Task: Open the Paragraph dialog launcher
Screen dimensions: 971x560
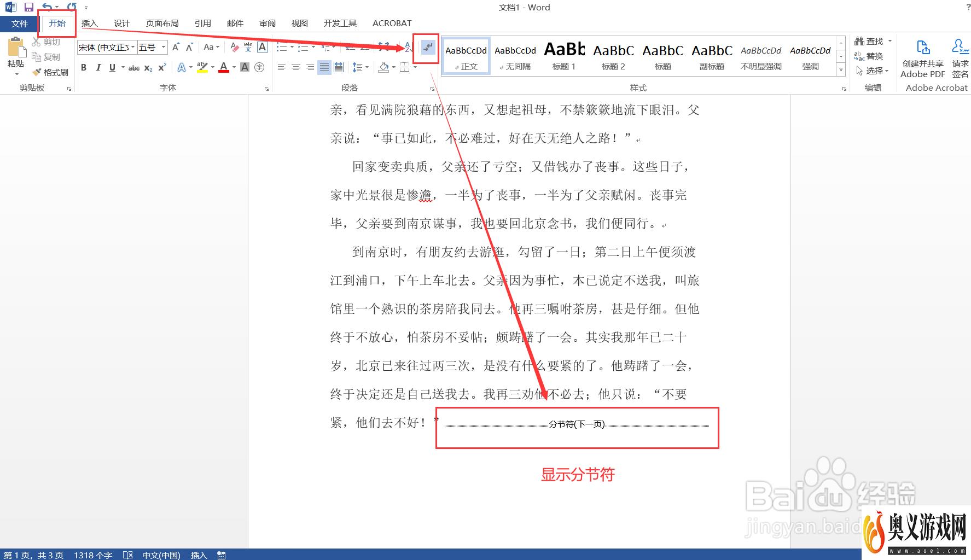Action: (x=432, y=89)
